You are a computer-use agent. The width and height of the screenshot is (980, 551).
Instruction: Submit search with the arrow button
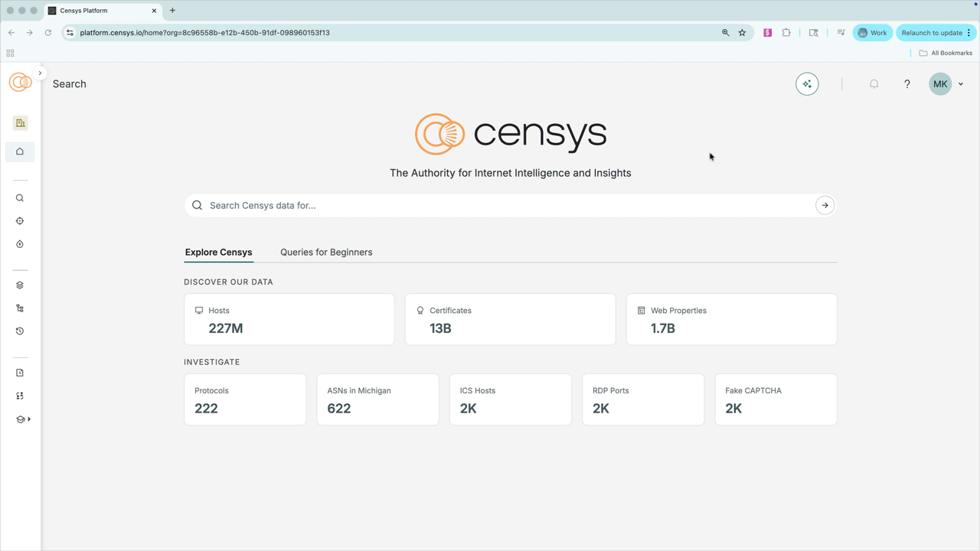point(825,205)
